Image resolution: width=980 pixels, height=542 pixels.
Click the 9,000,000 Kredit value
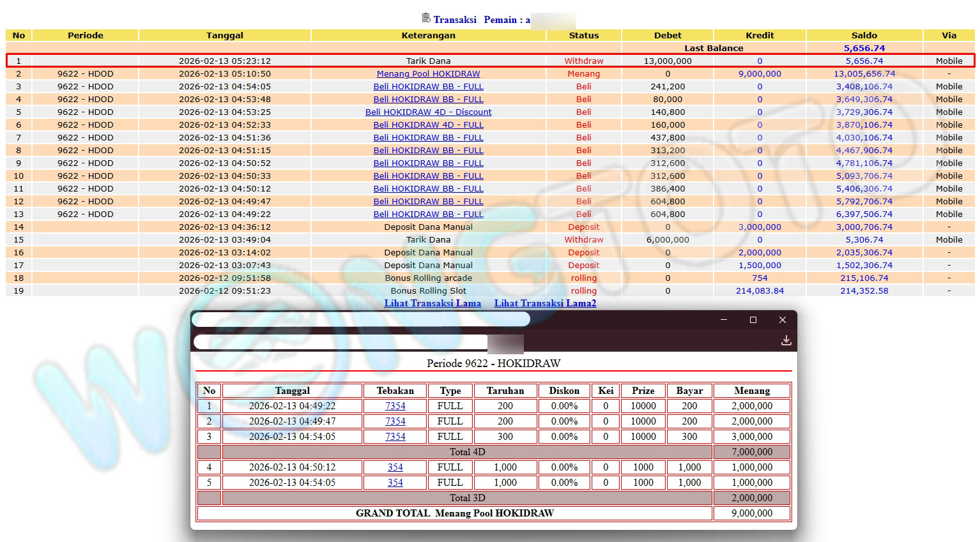click(x=760, y=74)
